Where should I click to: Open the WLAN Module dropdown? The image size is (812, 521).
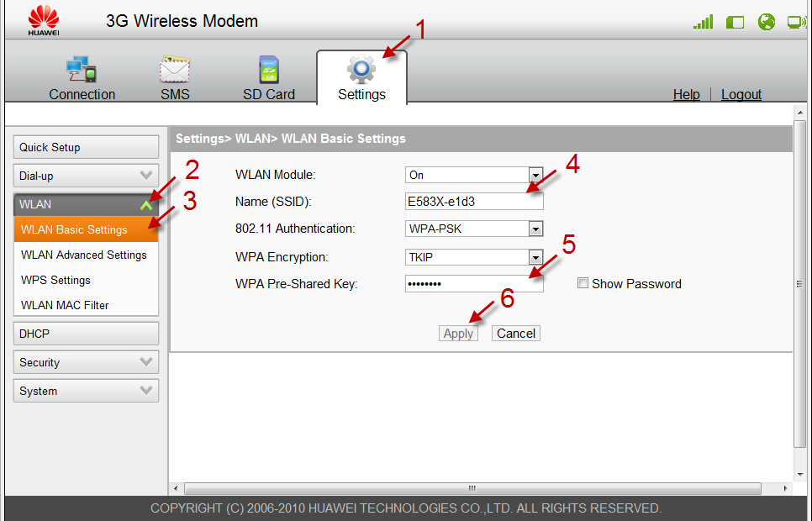pos(474,175)
